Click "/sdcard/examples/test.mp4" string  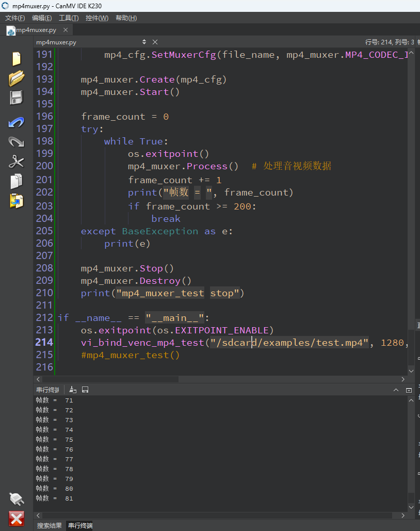[289, 343]
